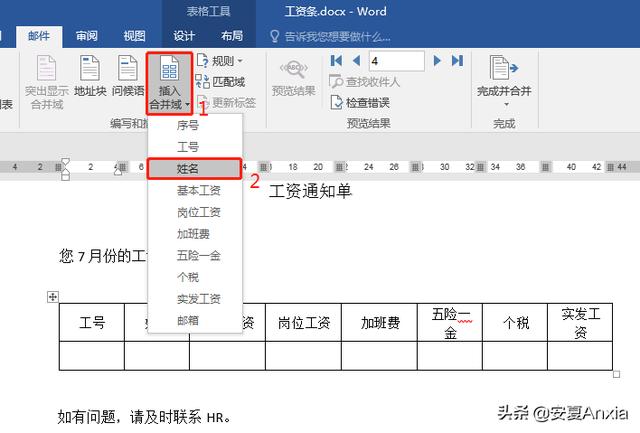Select 姓名 from merge field menu
The width and height of the screenshot is (640, 433).
(195, 169)
